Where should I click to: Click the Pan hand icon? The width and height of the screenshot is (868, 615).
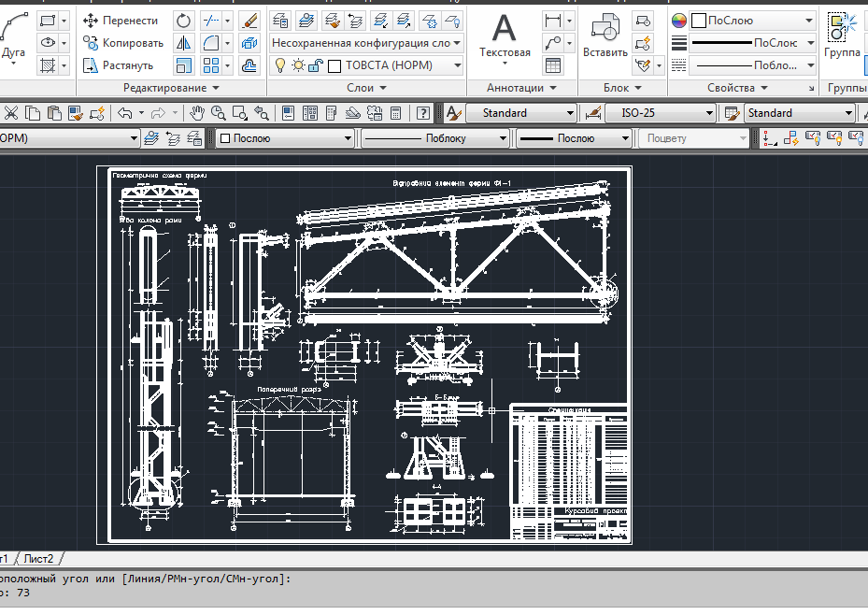[x=196, y=113]
